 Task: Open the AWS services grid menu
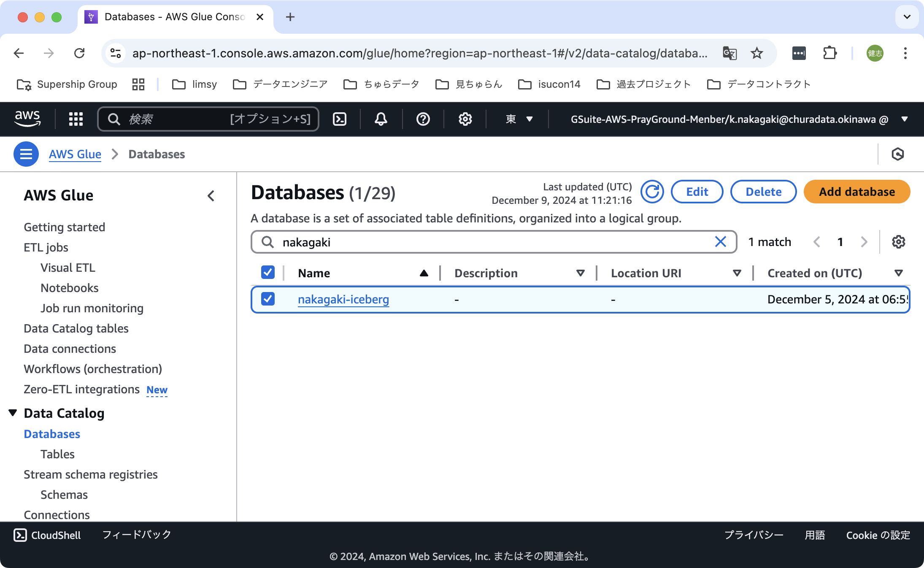pyautogui.click(x=76, y=119)
